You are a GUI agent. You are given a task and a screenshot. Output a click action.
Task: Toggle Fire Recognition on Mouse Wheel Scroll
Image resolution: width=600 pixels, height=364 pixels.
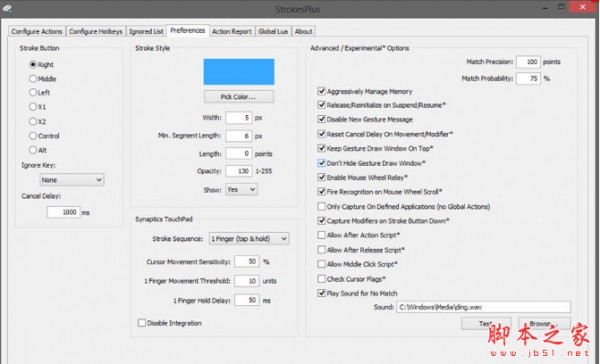point(380,192)
